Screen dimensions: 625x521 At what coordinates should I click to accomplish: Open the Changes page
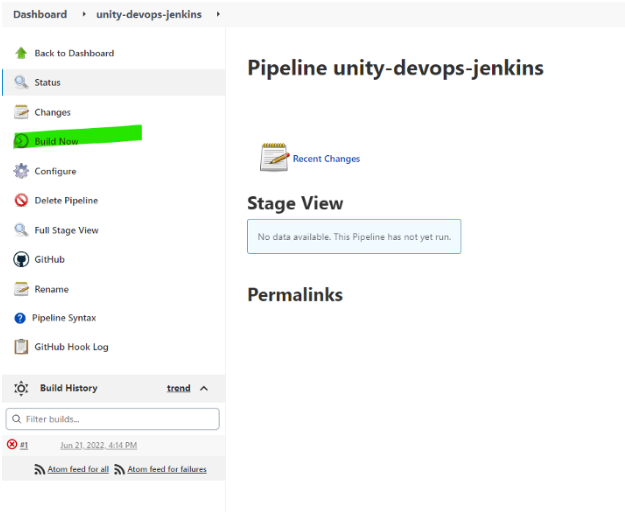click(x=52, y=112)
